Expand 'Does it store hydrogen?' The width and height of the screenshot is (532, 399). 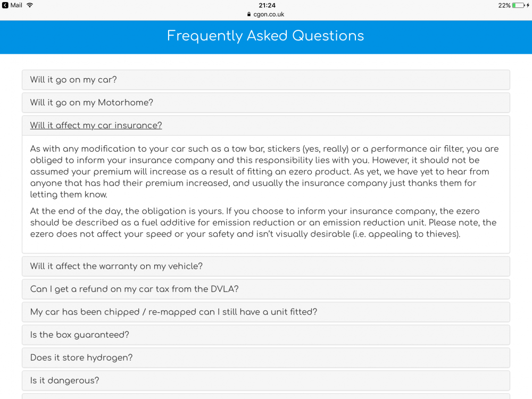coord(265,358)
